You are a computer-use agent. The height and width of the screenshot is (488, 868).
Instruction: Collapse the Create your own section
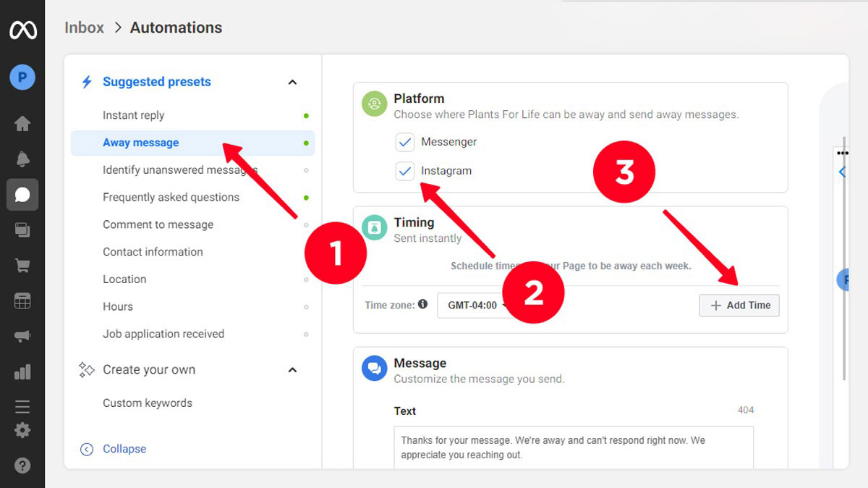coord(292,370)
